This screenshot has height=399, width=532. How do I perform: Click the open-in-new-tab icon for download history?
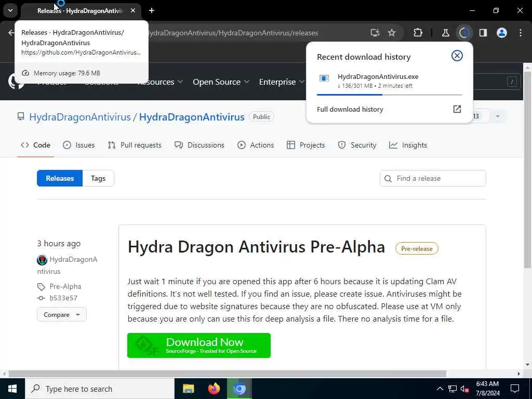click(457, 109)
